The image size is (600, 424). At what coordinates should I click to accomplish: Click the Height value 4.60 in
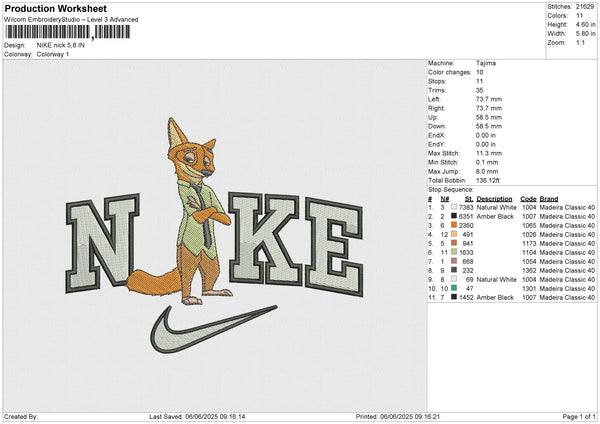[x=585, y=24]
